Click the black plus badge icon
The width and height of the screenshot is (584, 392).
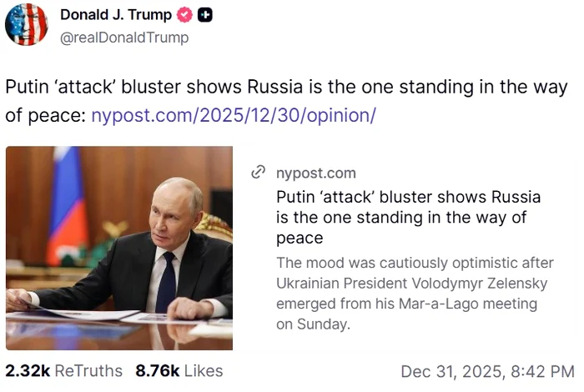tap(205, 15)
